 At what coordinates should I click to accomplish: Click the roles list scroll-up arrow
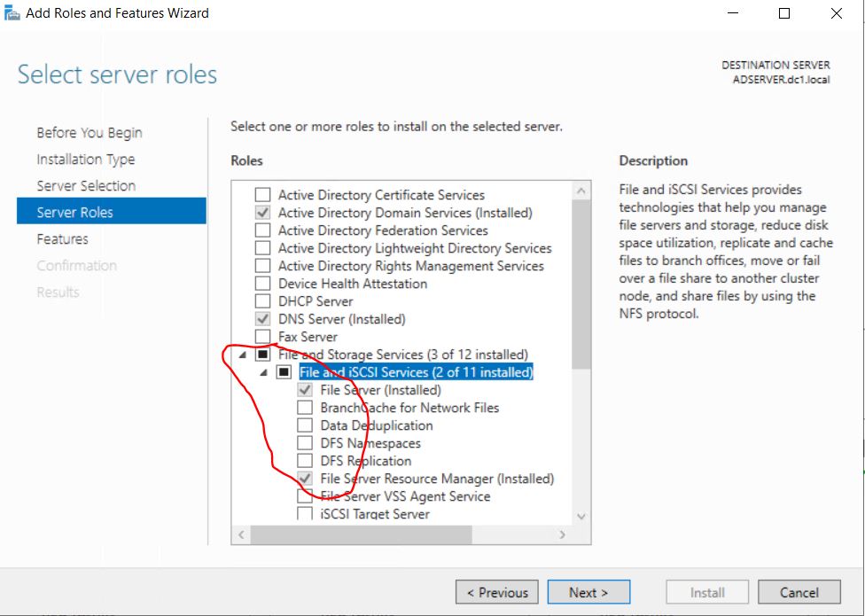(581, 191)
